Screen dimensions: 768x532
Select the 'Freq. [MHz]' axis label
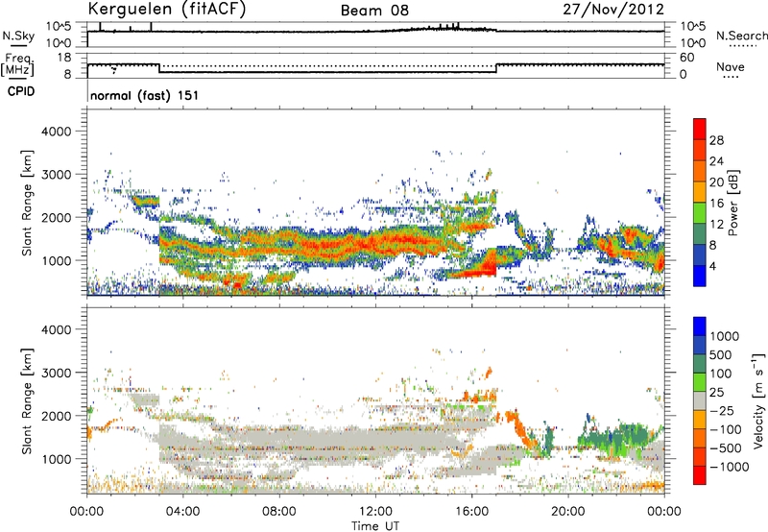coord(17,64)
